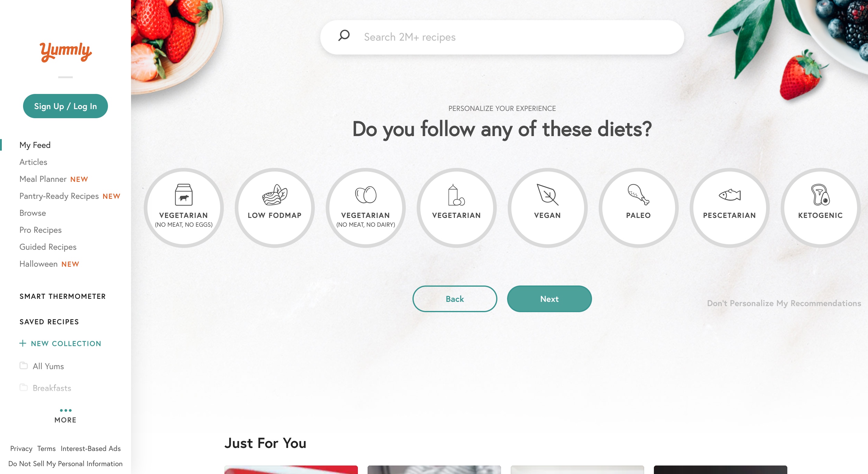
Task: Expand the sidebar with the MORE dots
Action: point(66,415)
